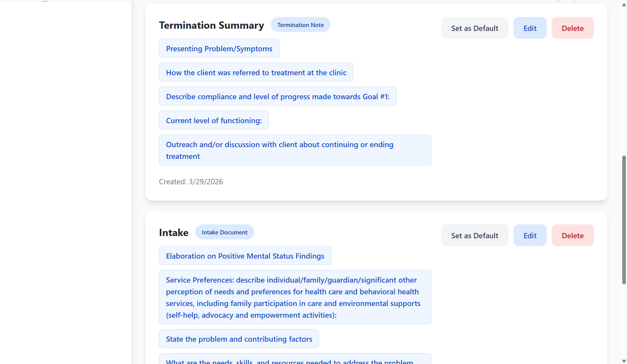Click Edit on the Termination Summary template

click(x=530, y=28)
